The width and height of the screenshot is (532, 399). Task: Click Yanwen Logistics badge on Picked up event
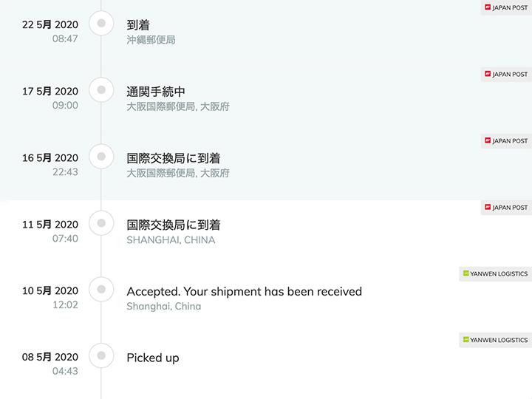(495, 340)
